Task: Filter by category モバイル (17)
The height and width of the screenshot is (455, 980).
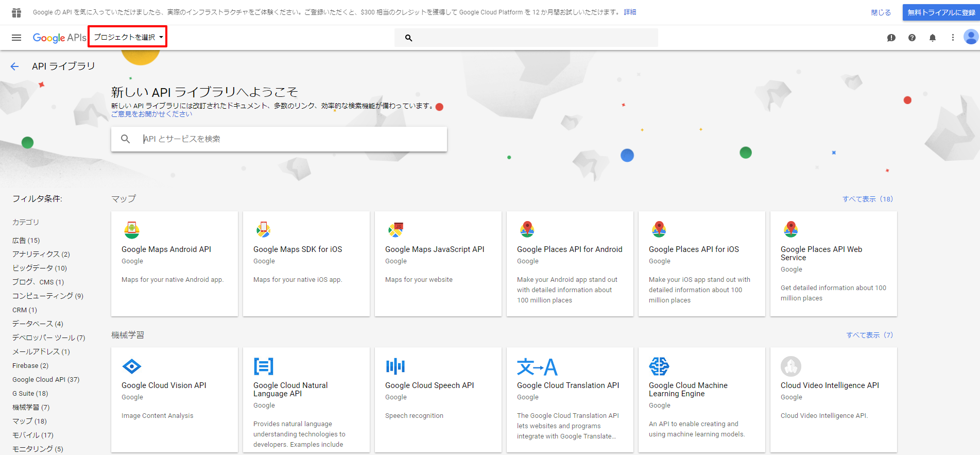Action: click(x=33, y=435)
